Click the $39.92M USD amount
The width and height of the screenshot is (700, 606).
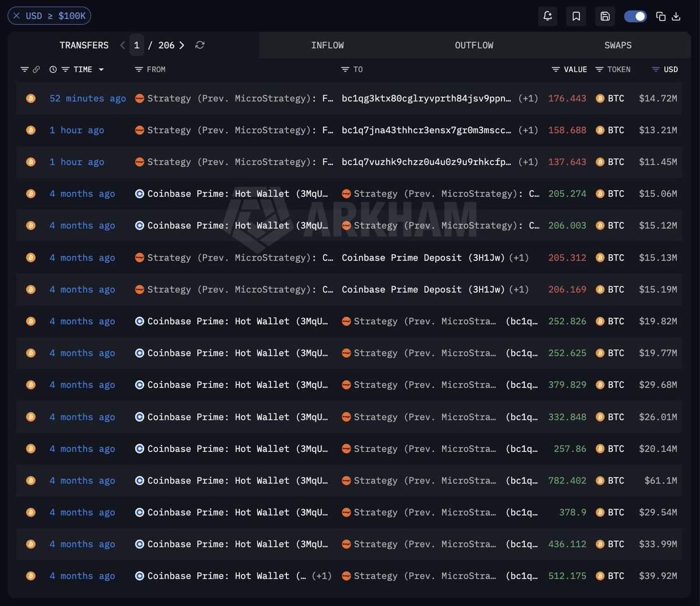(658, 576)
